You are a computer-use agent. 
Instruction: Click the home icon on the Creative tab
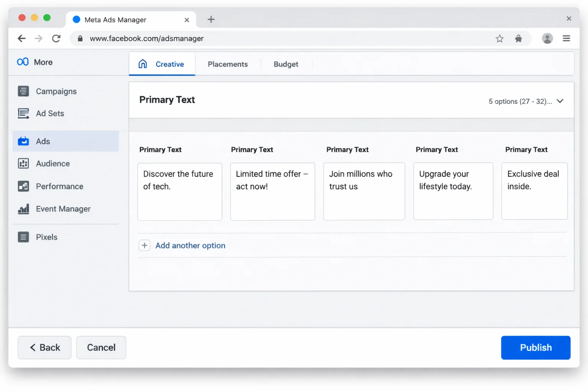tap(143, 64)
